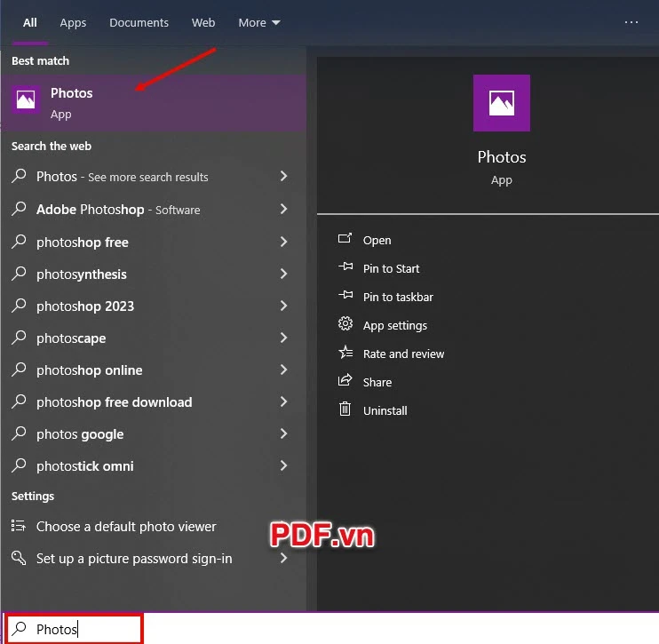Screen dimensions: 659x644
Task: Click search icon beside 'photoshop 2023'
Action: coord(19,306)
